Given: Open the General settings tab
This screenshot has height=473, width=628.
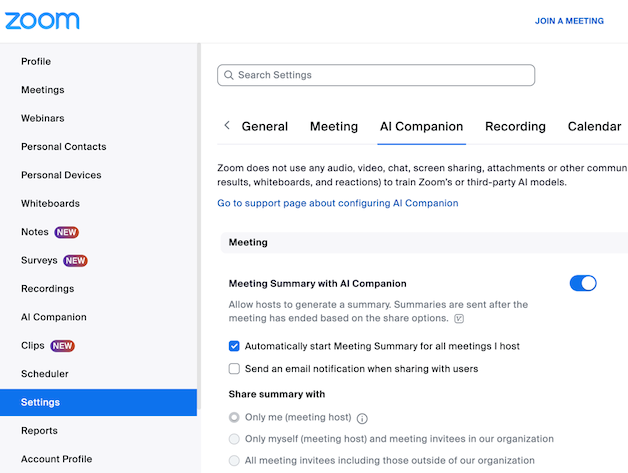Looking at the screenshot, I should (265, 127).
